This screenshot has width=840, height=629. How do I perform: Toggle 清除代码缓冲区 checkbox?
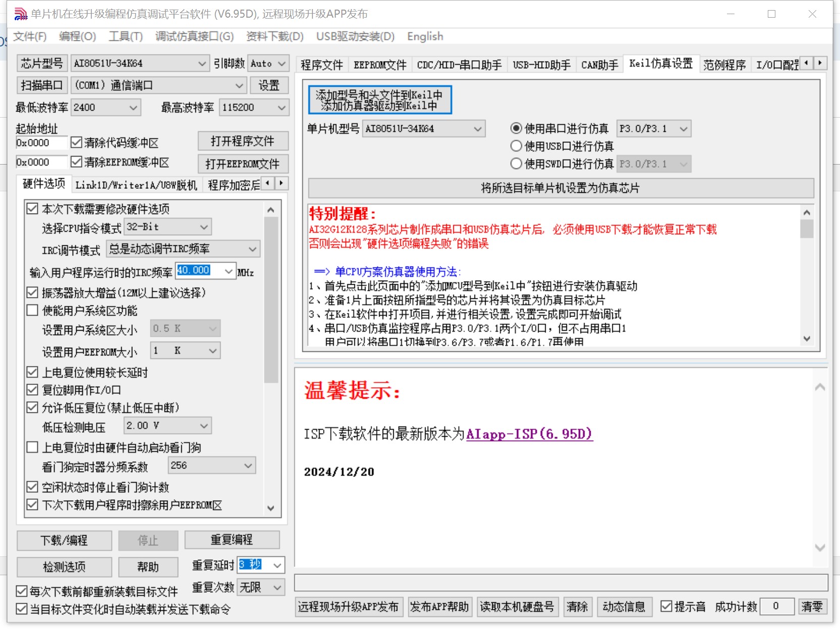(77, 142)
